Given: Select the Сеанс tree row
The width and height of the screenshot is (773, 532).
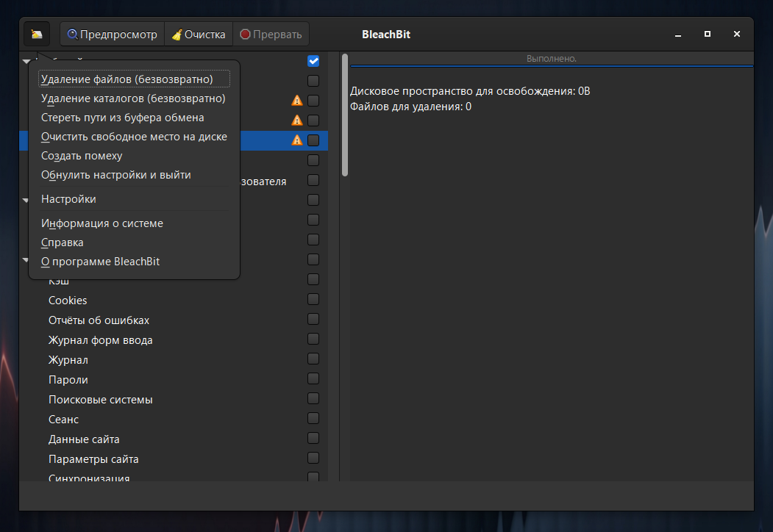Looking at the screenshot, I should coord(174,419).
